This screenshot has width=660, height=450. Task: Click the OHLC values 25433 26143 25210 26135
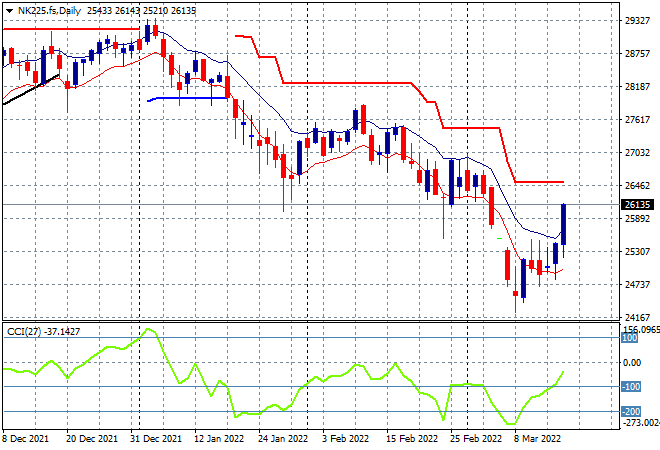141,11
